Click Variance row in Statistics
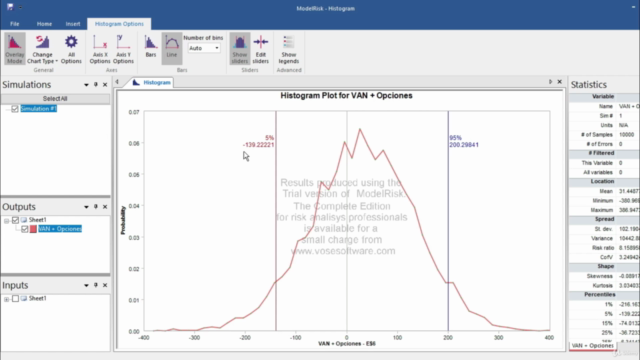Image resolution: width=640 pixels, height=360 pixels. [604, 238]
